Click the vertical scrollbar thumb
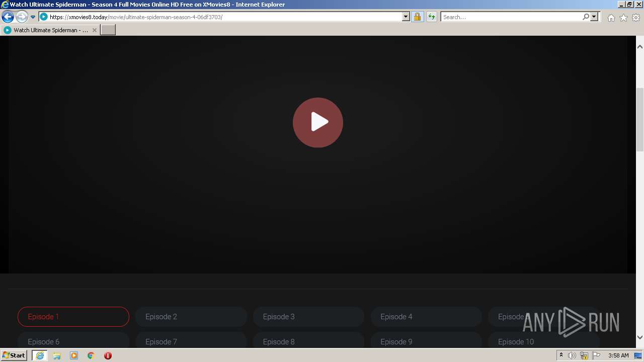This screenshot has height=362, width=644. [x=640, y=120]
